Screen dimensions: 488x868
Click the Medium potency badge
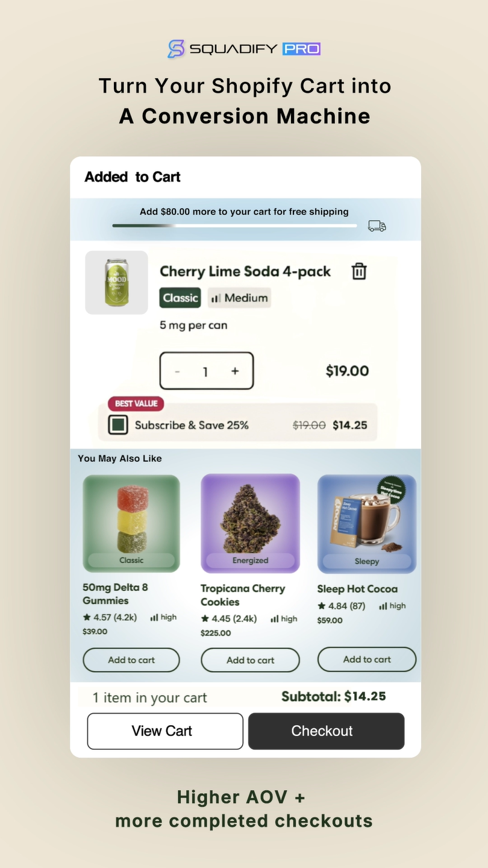point(239,298)
